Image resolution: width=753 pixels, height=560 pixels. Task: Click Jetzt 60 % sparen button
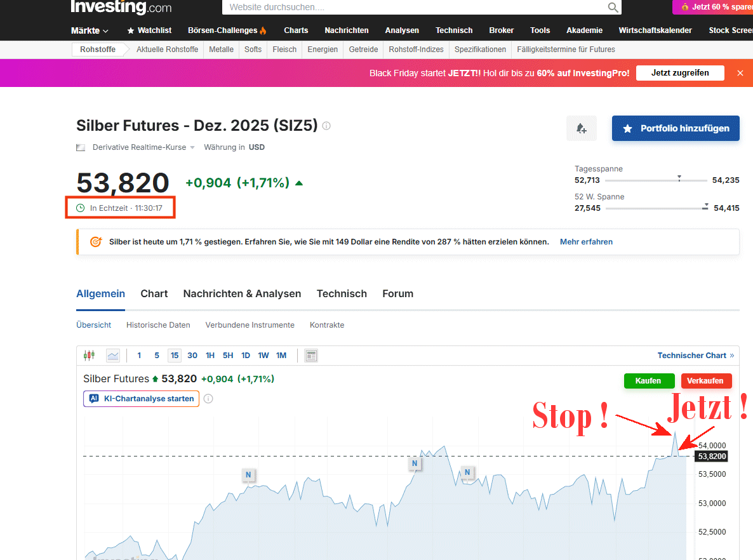[712, 7]
